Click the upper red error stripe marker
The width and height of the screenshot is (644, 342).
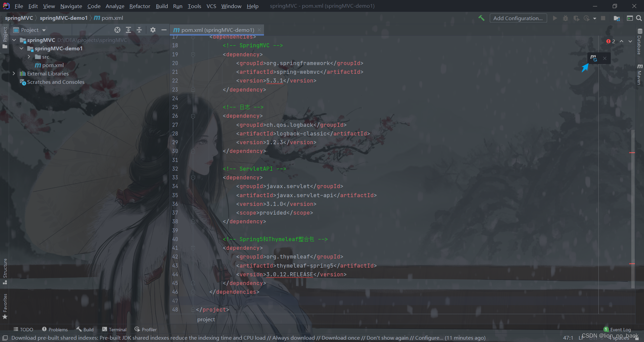[632, 153]
